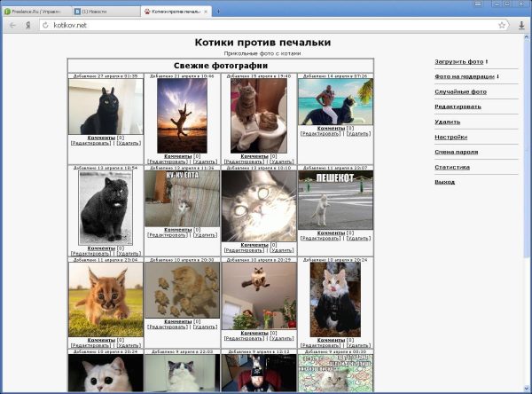Switch to the '(1) Новости' tab

(x=106, y=12)
